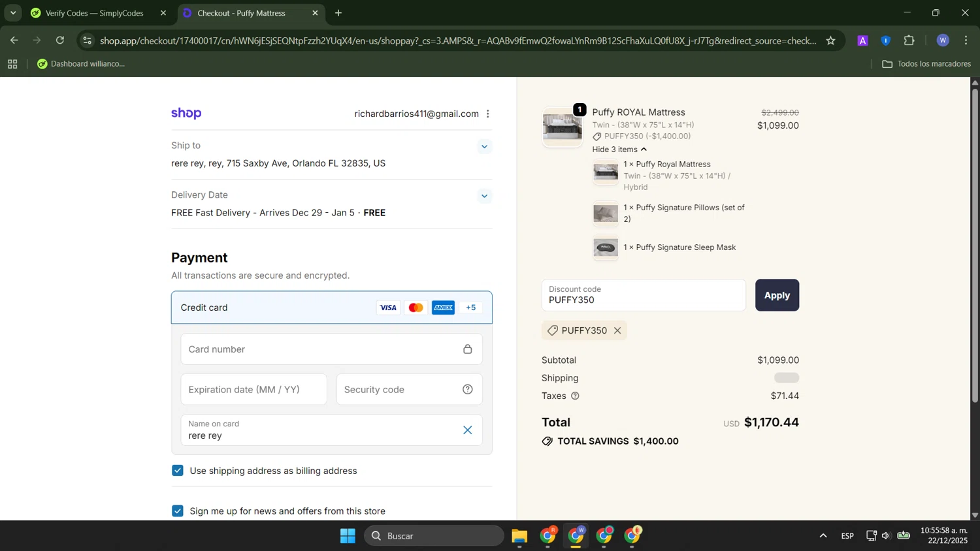The image size is (980, 551).
Task: Clear the Name on card field
Action: [x=468, y=430]
